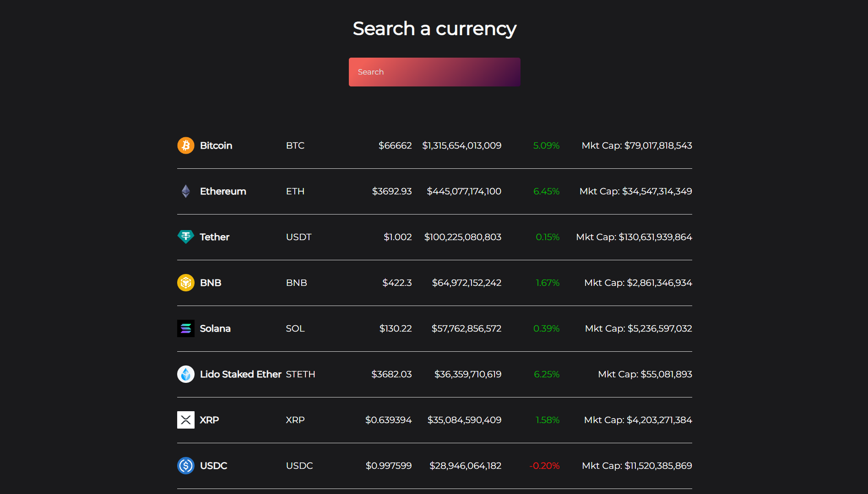The width and height of the screenshot is (868, 494).
Task: Click Ethereum Mkt Cap $34,547,314,349
Action: [x=636, y=191]
